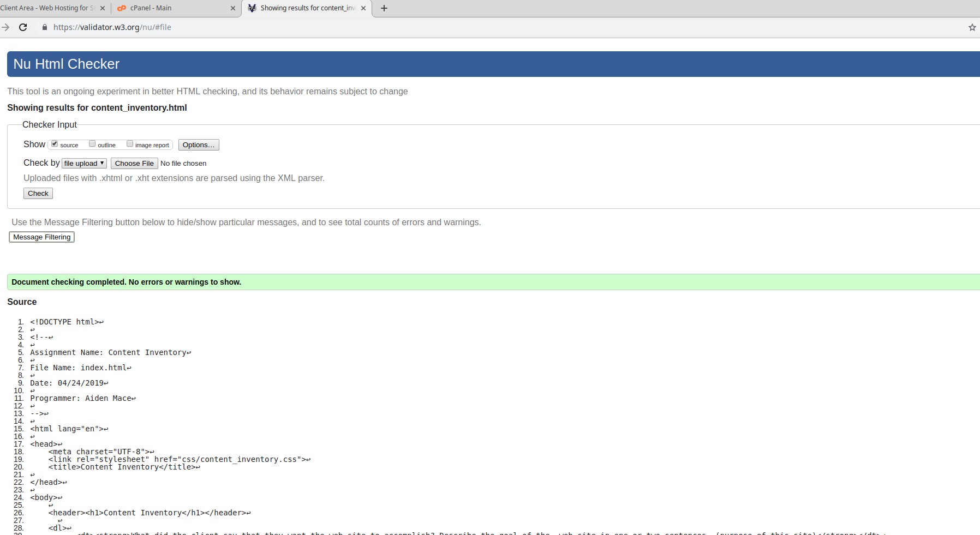Expand the Message Filtering panel
The height and width of the screenshot is (535, 980).
[42, 237]
